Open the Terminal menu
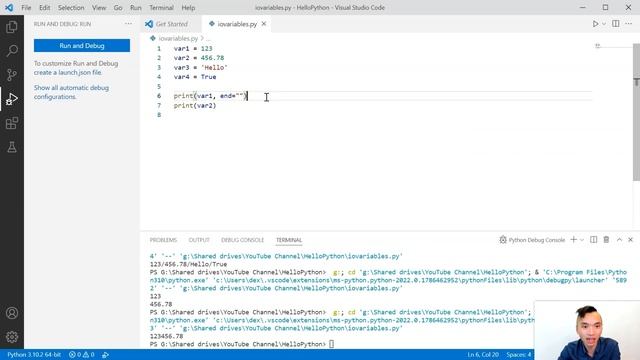640x360 pixels. (x=161, y=7)
